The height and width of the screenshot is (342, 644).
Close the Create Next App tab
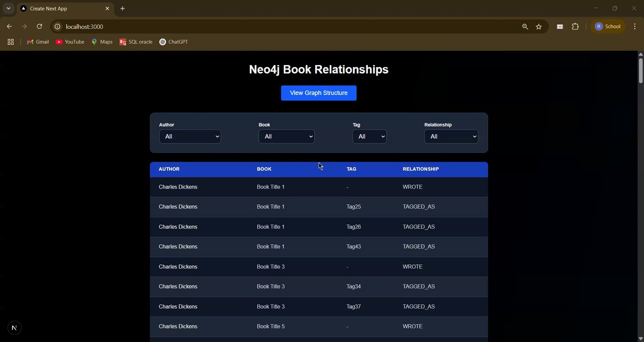[x=107, y=9]
